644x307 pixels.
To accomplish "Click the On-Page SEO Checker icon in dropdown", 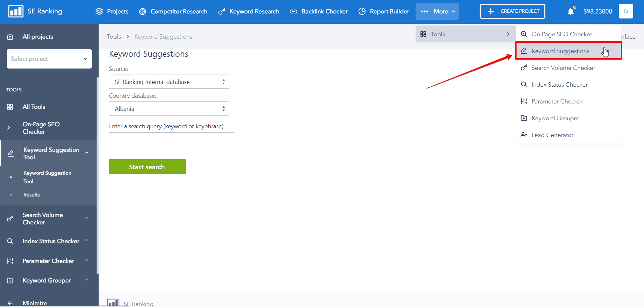I will 524,34.
